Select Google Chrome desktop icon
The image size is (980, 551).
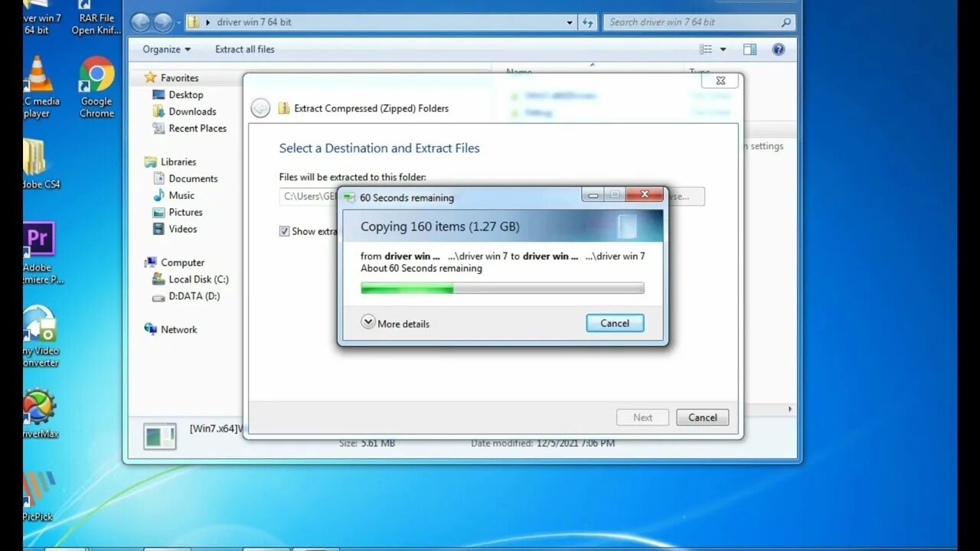pyautogui.click(x=96, y=87)
